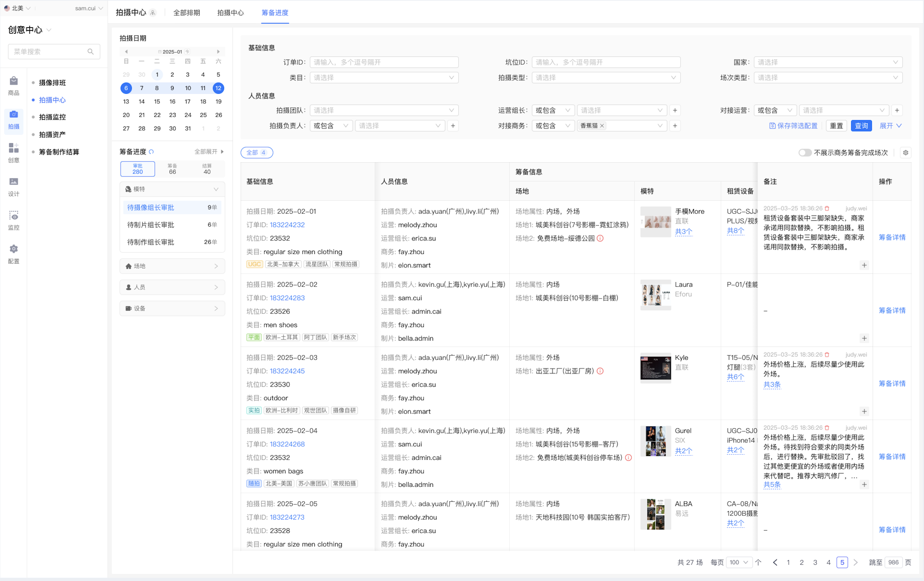The width and height of the screenshot is (924, 581).
Task: Toggle 不展示商务筹备完成场次 switch
Action: click(x=805, y=153)
